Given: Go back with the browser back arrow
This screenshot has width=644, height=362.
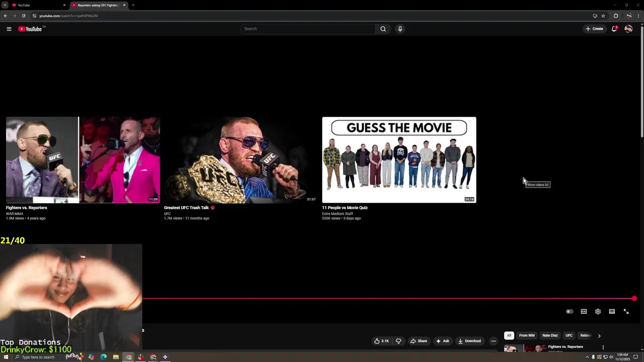Looking at the screenshot, I should (5, 16).
